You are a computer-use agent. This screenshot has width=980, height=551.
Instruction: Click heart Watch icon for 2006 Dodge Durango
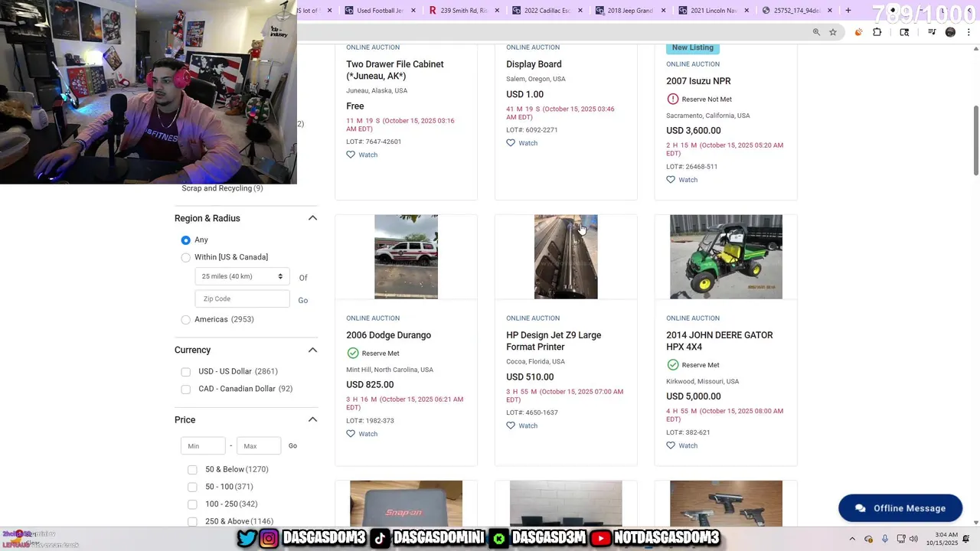(x=351, y=434)
